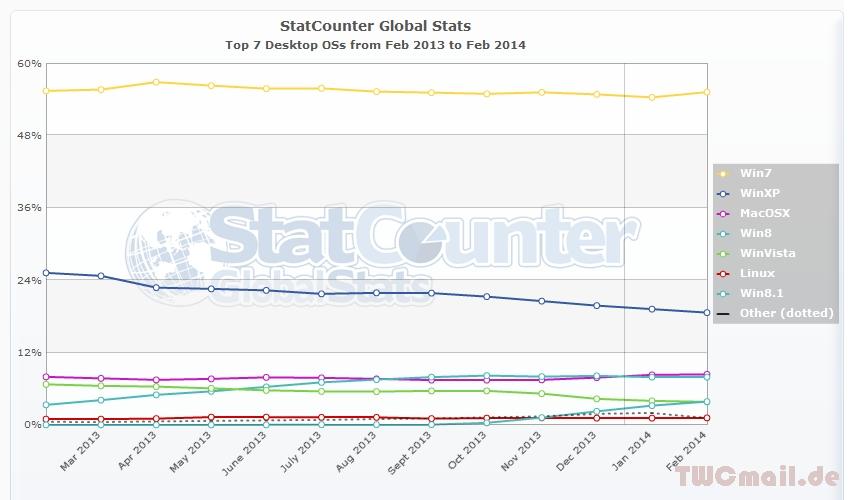This screenshot has height=500, width=854.
Task: Click the WinXP dark blue legend marker
Action: coord(724,193)
